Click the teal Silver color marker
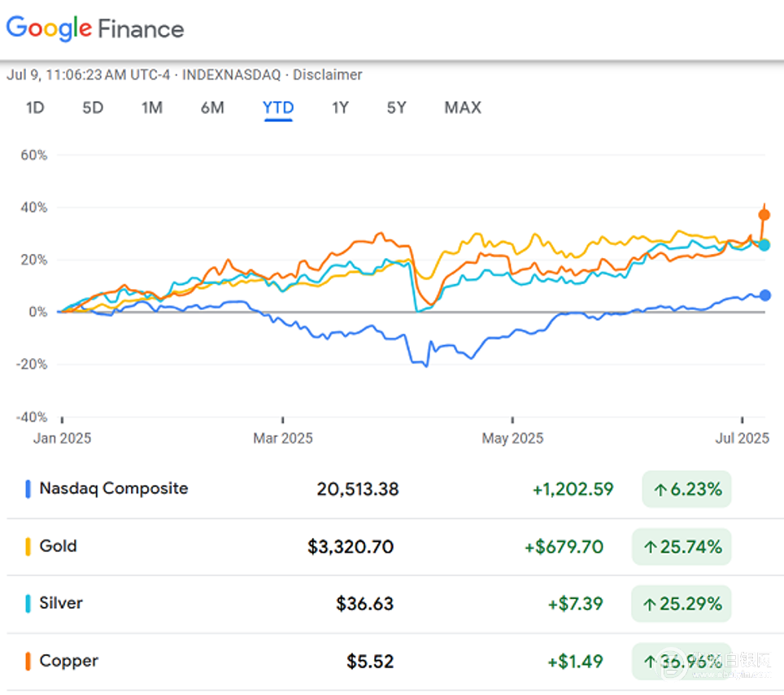784x695 pixels. 28,603
